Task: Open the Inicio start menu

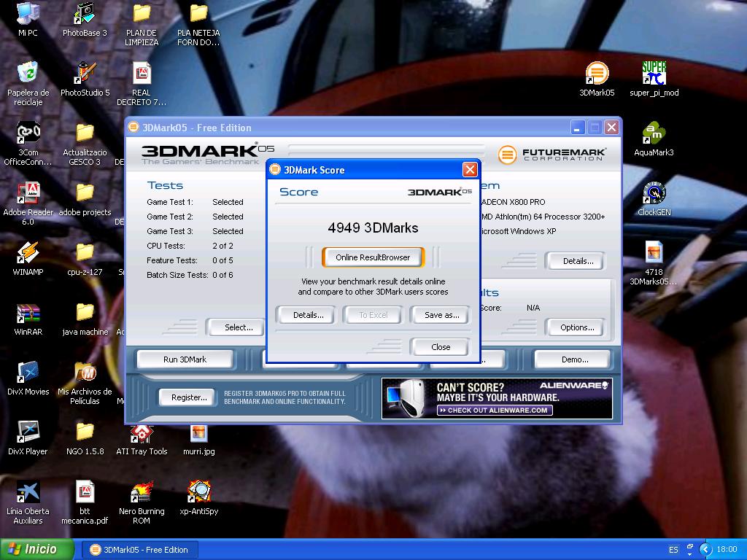Action: [38, 549]
